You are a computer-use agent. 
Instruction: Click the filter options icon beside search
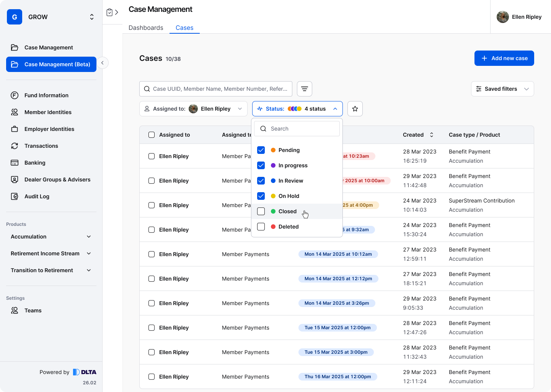304,89
